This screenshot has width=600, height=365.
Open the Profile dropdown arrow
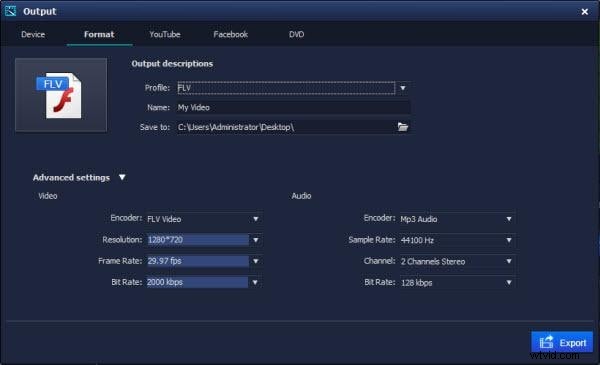pyautogui.click(x=403, y=88)
